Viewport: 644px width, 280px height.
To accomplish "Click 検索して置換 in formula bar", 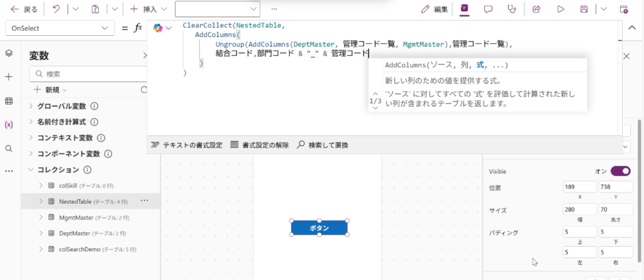I will pyautogui.click(x=322, y=145).
